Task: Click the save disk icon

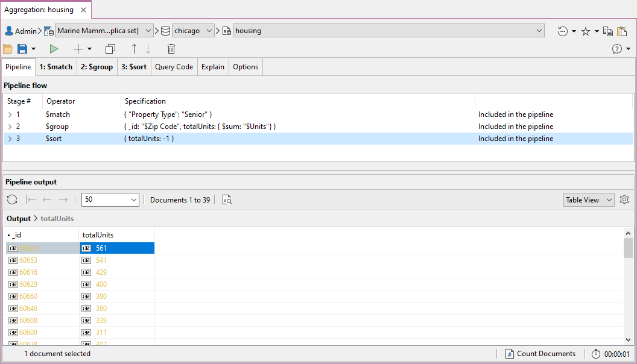Action: point(22,49)
